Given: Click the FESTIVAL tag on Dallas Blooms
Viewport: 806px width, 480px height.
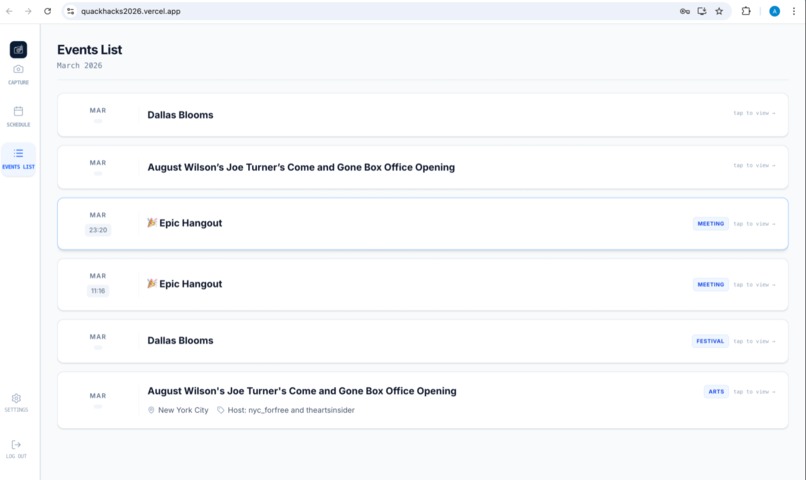Looking at the screenshot, I should [710, 341].
